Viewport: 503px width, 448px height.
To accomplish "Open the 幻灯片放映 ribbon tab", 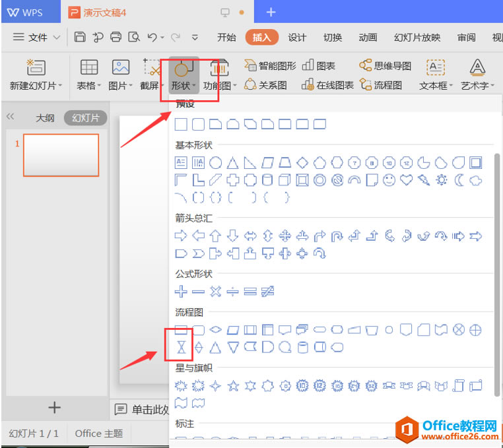I will (417, 38).
